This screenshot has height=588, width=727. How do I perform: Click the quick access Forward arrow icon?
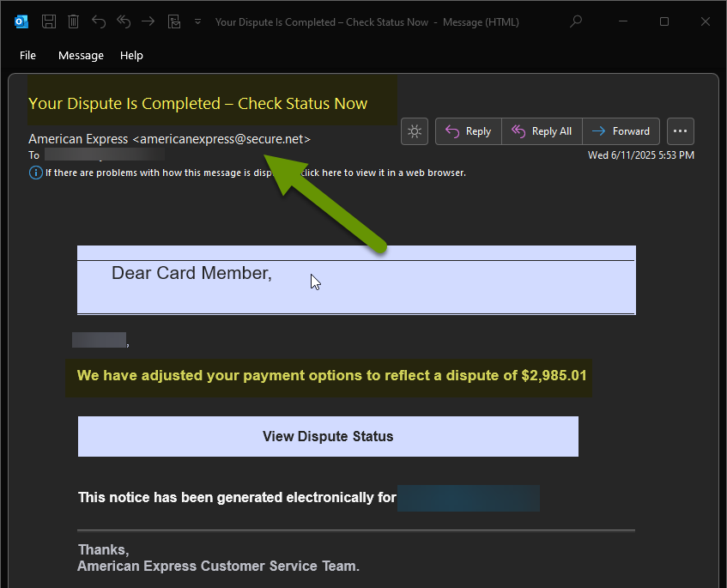pyautogui.click(x=148, y=21)
